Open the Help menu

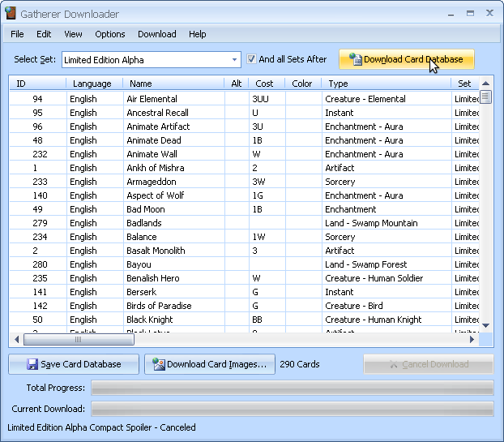[x=198, y=34]
